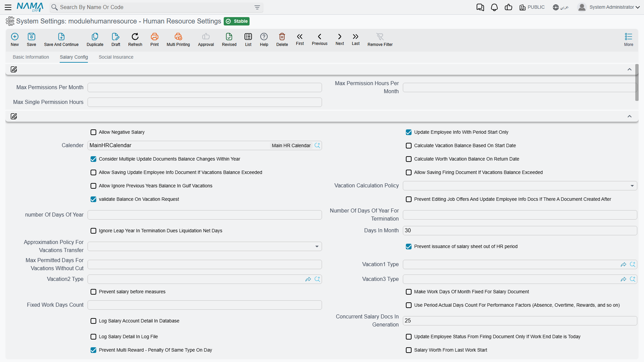The image size is (644, 362).
Task: Open the chat messages icon
Action: tap(480, 7)
